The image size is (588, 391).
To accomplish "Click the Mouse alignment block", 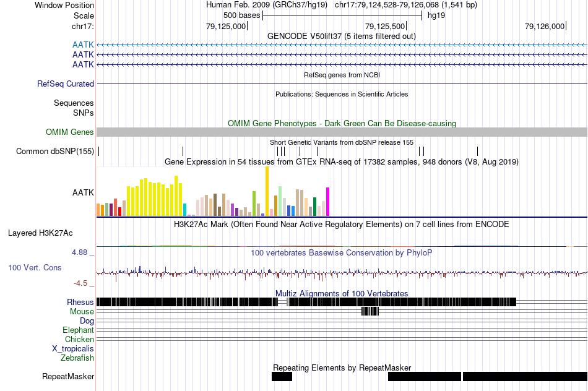I will tap(370, 311).
